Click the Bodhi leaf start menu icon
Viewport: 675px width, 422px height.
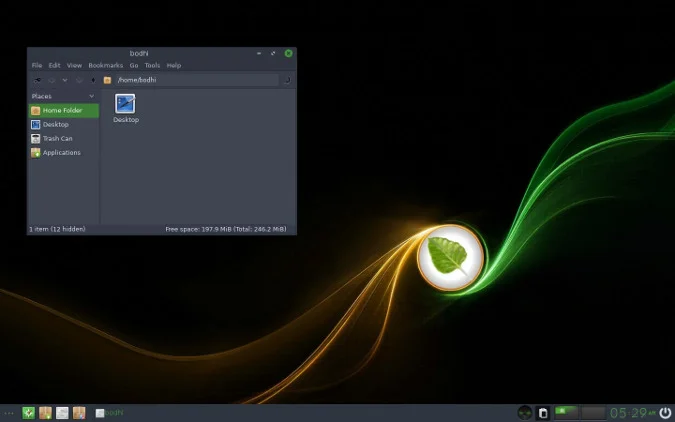(x=29, y=412)
